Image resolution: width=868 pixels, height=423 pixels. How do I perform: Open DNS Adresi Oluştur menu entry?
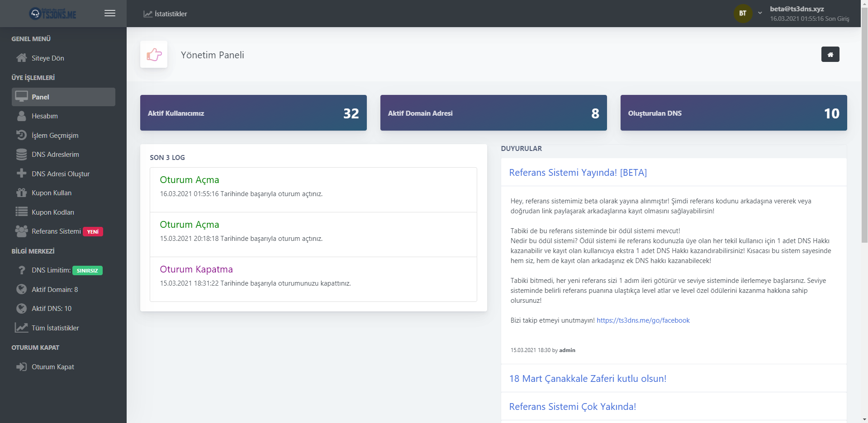tap(63, 174)
